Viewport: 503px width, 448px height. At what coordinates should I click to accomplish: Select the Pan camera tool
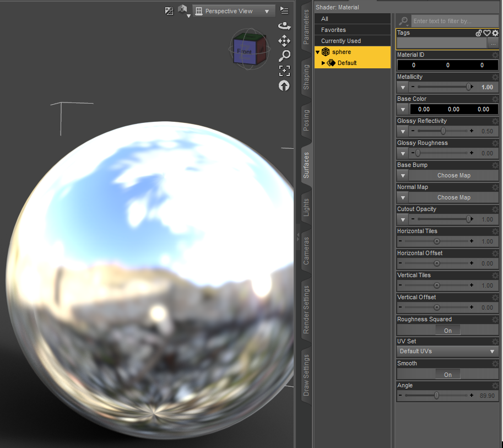(x=284, y=41)
